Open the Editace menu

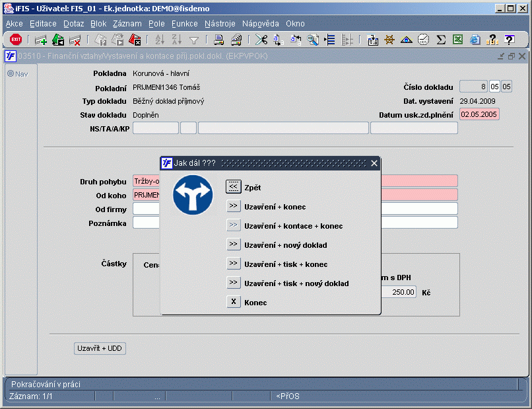(x=43, y=23)
